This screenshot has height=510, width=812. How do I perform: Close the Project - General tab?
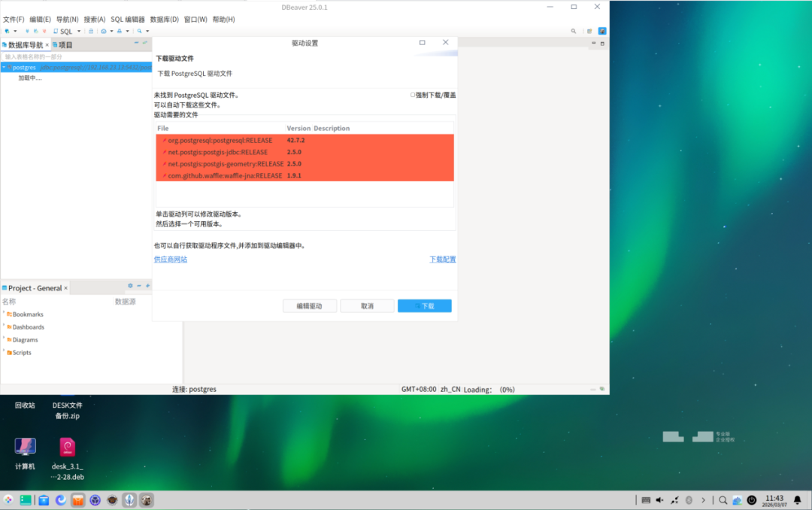click(x=65, y=287)
